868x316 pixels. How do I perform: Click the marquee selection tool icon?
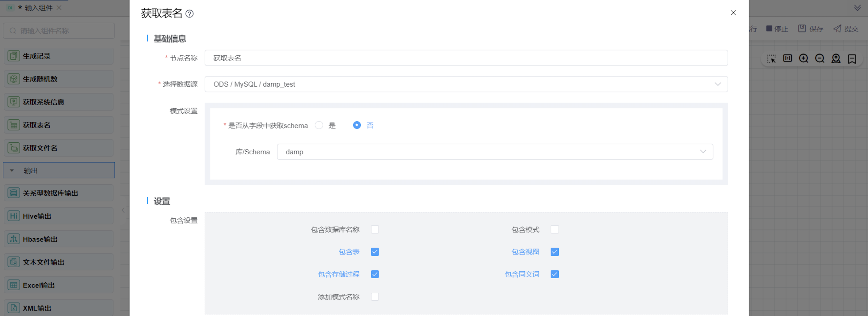[x=771, y=58]
